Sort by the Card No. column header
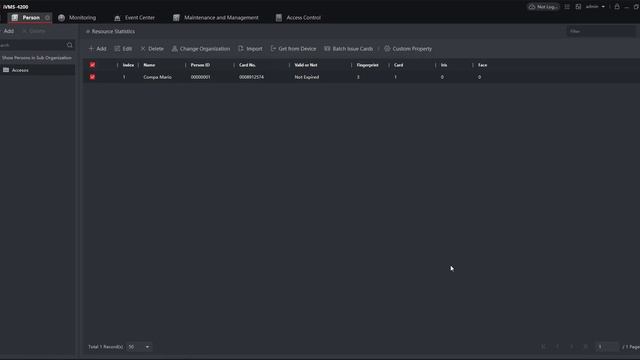Viewport: 640px width, 360px height. pos(247,65)
